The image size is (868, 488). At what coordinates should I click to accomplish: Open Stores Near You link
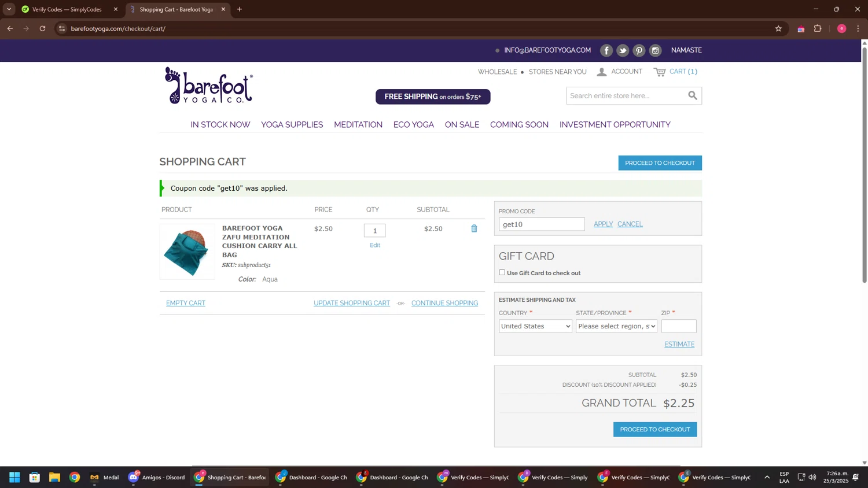(x=557, y=72)
